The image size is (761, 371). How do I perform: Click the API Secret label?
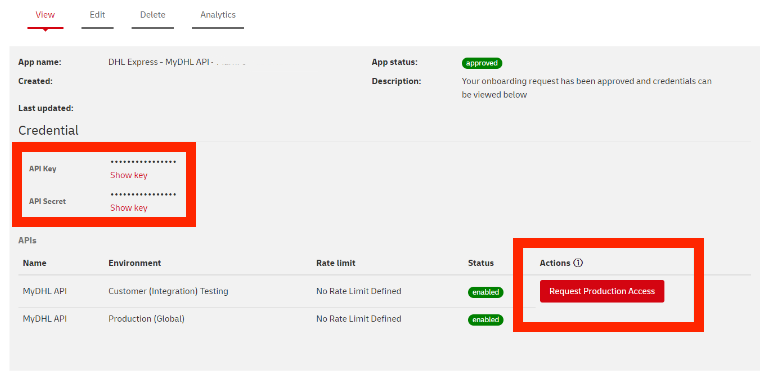47,201
